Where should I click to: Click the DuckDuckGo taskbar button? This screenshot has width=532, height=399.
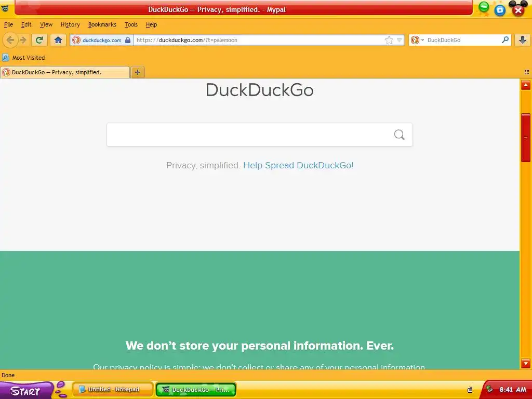[196, 389]
